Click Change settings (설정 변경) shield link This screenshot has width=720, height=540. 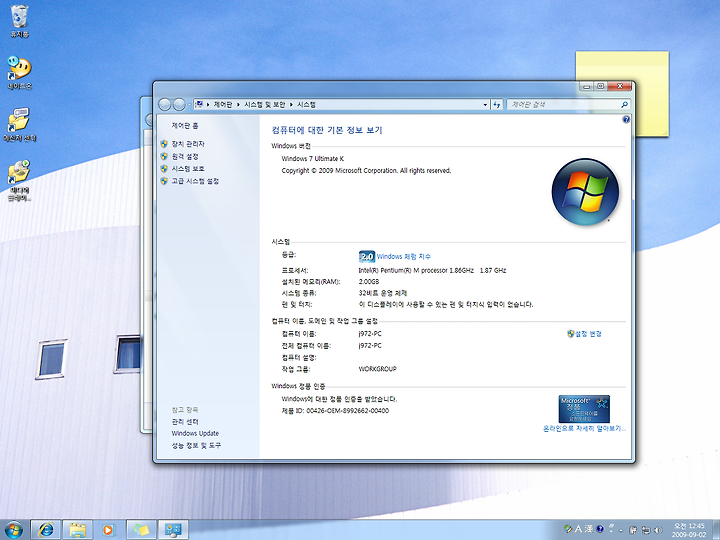584,334
